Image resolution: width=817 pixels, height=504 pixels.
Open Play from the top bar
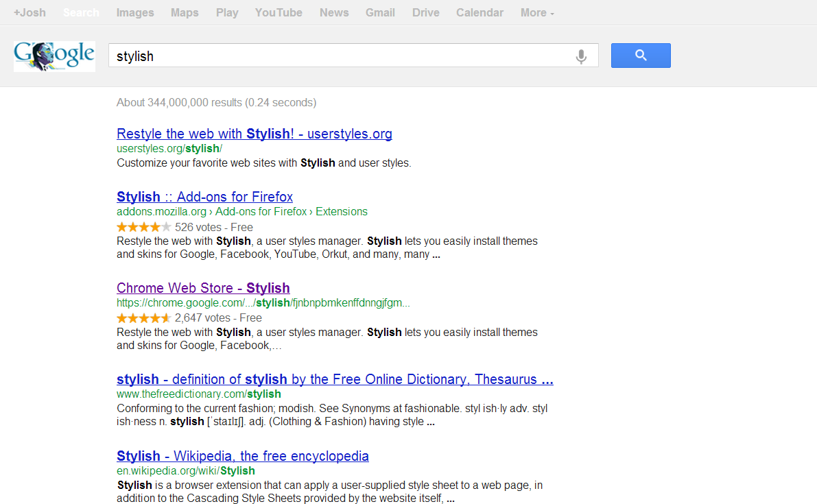pos(227,12)
